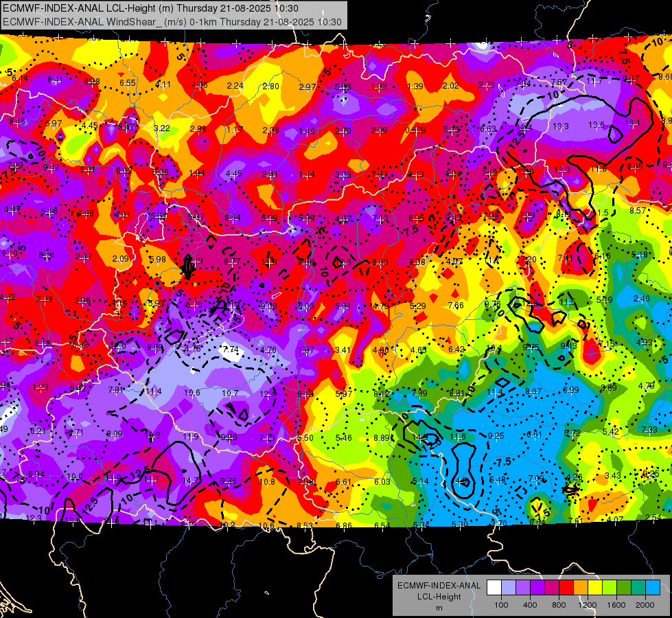672x618 pixels.
Task: Click the grid value 10.7
Action: [x=230, y=393]
